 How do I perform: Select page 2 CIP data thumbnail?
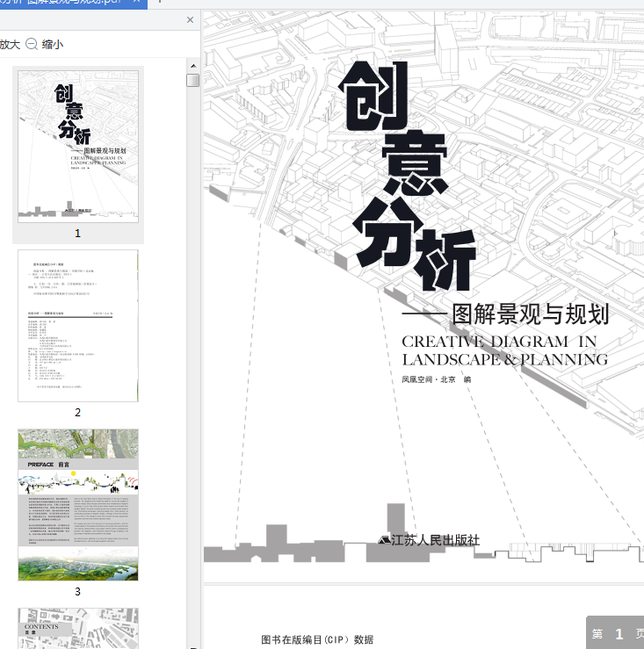(x=78, y=326)
